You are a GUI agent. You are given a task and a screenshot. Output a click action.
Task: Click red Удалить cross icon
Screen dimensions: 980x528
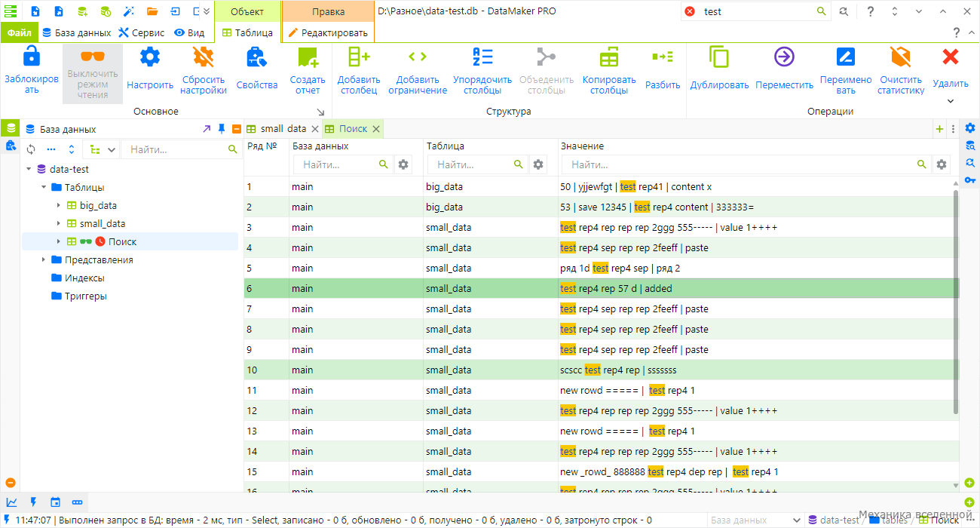(x=951, y=57)
